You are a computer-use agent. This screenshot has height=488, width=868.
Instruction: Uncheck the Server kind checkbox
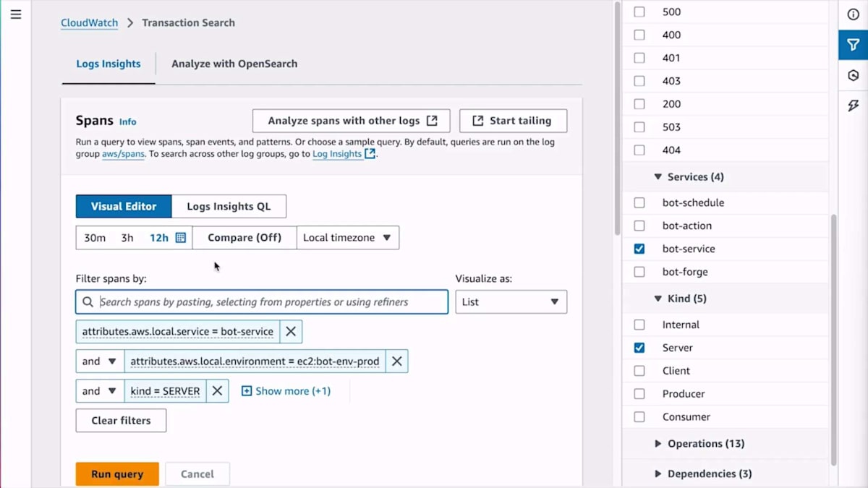[x=639, y=348]
